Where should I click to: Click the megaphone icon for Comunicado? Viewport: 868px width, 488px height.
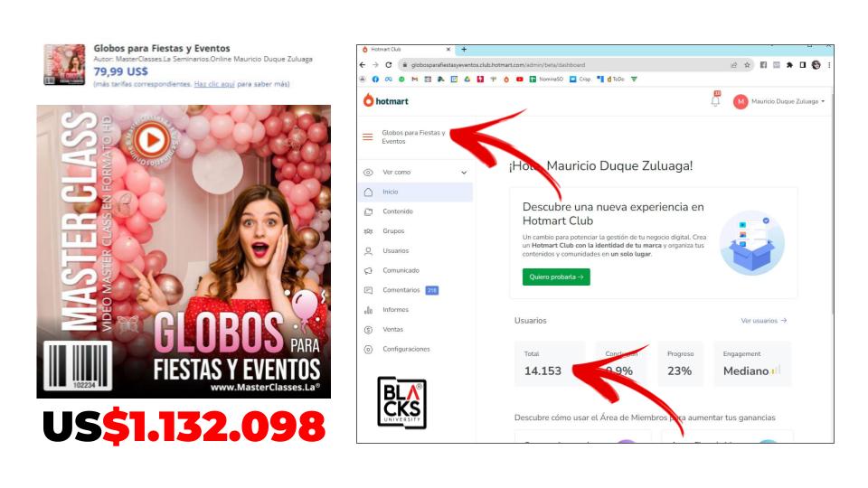[368, 270]
